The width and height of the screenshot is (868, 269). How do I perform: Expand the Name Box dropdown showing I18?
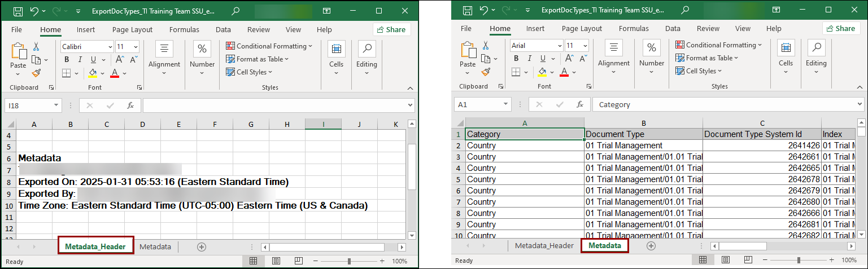(x=56, y=105)
